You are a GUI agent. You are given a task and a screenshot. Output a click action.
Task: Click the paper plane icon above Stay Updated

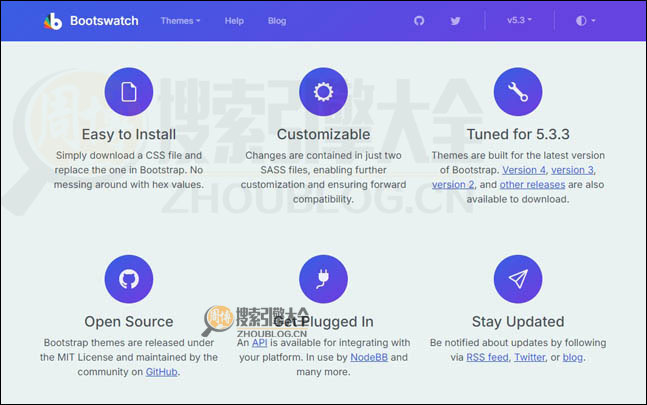(518, 279)
